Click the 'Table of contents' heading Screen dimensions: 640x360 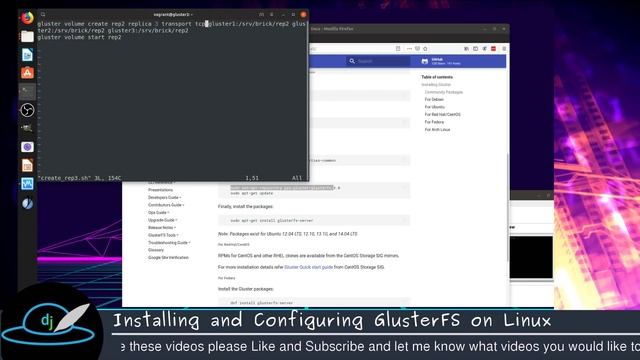437,77
